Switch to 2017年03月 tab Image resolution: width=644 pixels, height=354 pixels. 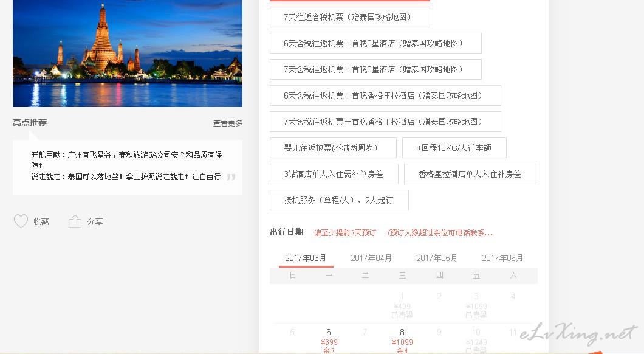pyautogui.click(x=306, y=259)
